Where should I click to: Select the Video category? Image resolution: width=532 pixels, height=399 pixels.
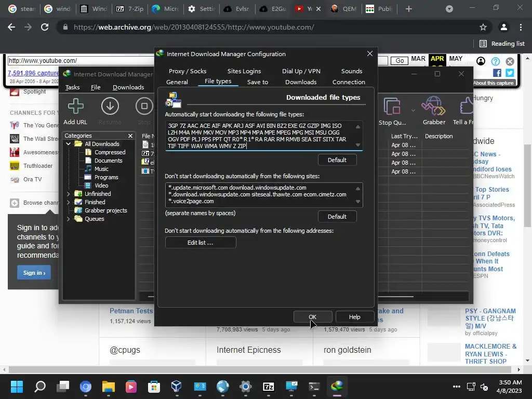coord(101,185)
